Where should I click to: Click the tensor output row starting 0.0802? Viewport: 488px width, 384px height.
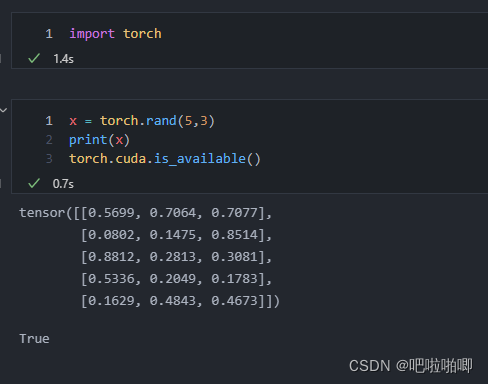click(177, 235)
